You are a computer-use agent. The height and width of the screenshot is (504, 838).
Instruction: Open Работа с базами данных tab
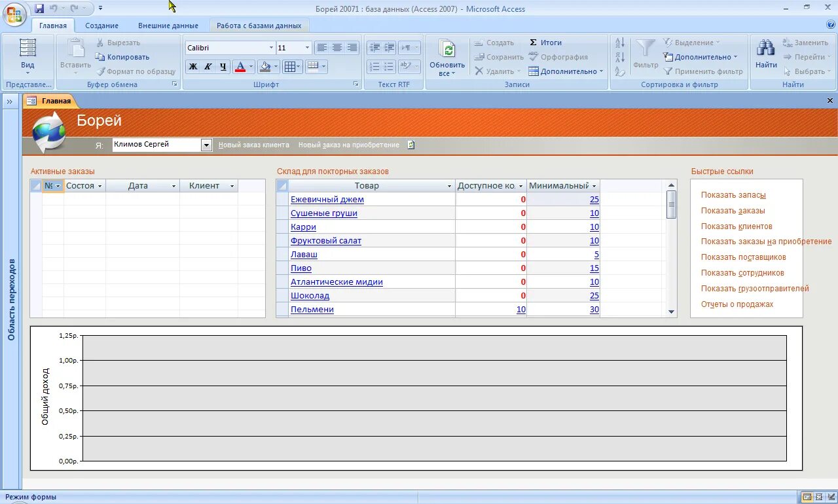click(x=259, y=26)
